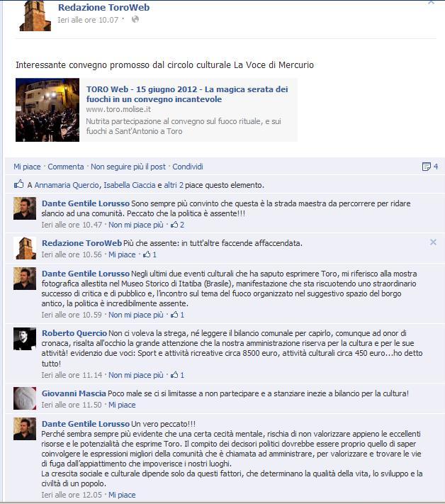The height and width of the screenshot is (504, 445).
Task: Click the comment count icon showing 4
Action: [429, 167]
